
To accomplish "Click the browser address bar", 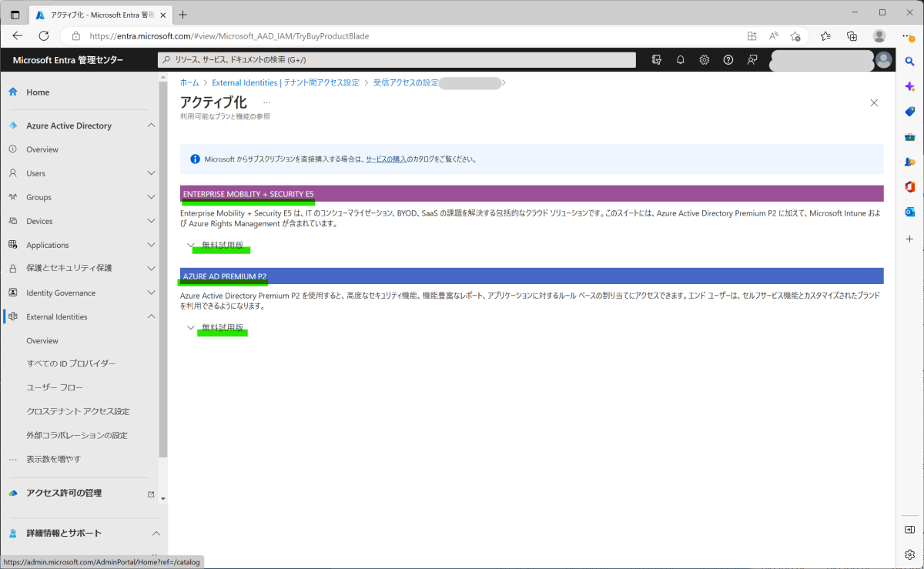I will pos(400,35).
